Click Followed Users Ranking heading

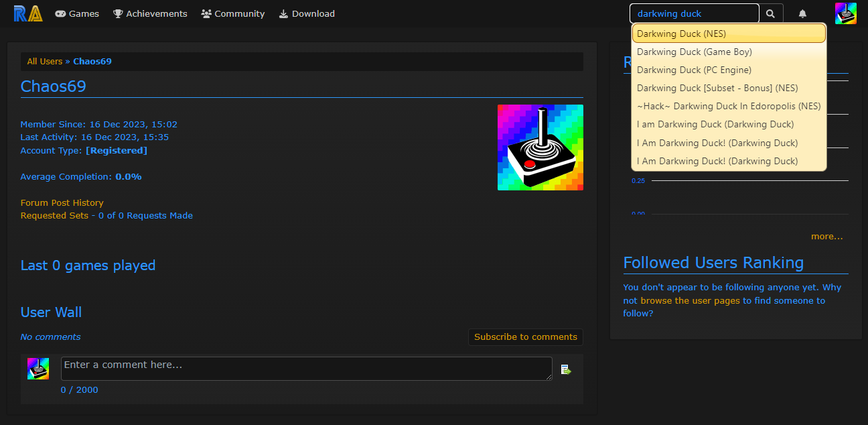pyautogui.click(x=714, y=263)
